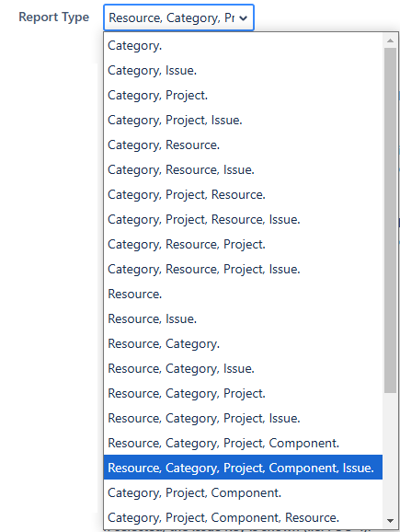Choose the 'Resource.' report type
400x532 pixels.
click(243, 294)
